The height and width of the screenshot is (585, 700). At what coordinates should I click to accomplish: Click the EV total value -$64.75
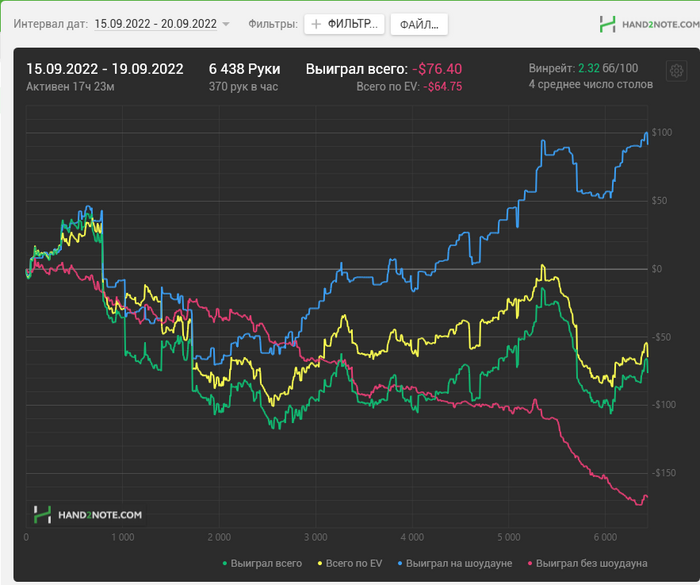[x=442, y=87]
